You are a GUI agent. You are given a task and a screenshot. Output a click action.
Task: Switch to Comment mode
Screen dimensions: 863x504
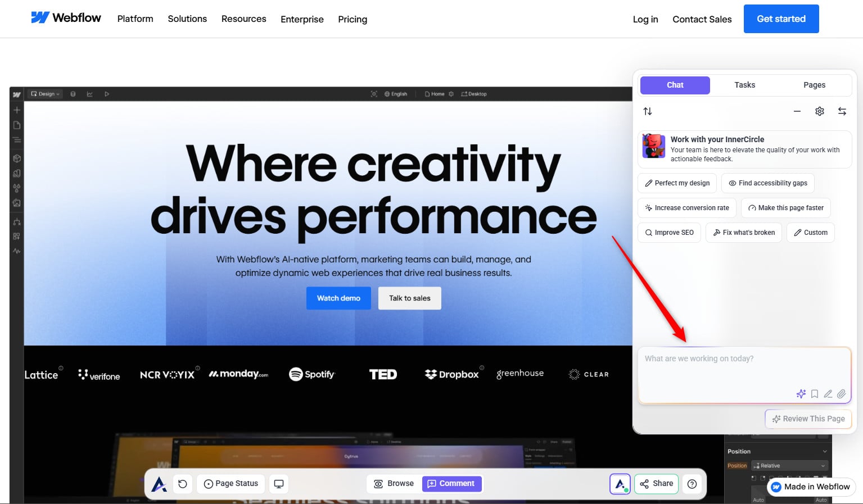point(451,484)
